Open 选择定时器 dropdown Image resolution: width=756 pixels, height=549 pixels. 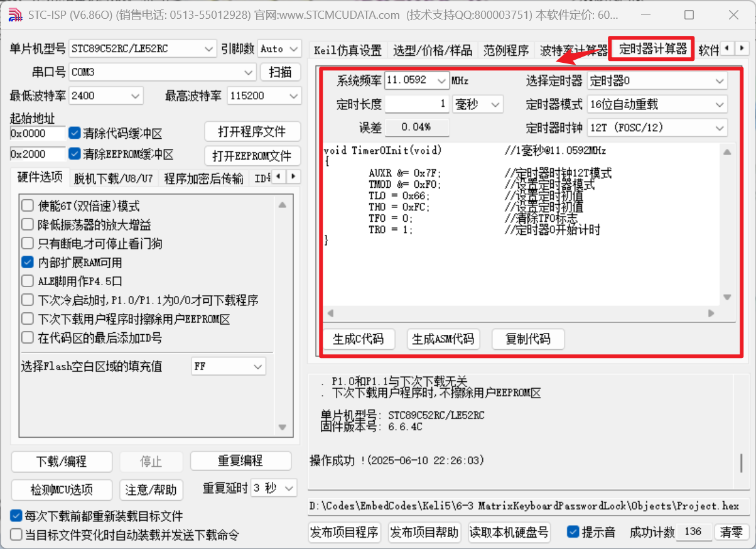(x=657, y=80)
